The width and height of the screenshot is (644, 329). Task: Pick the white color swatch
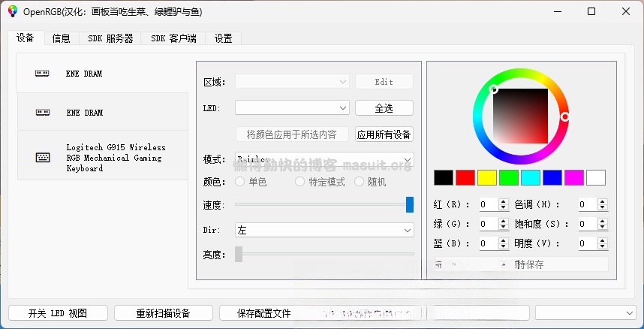point(596,178)
